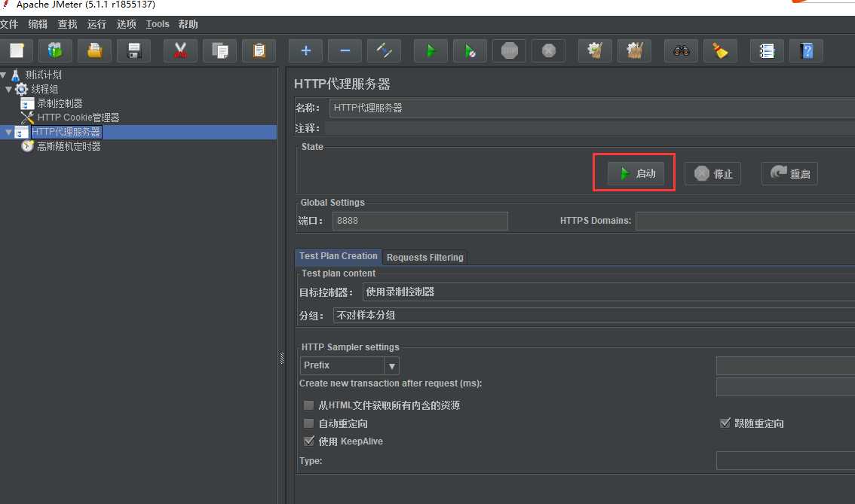Click the toolbar Shutdown icon

[549, 50]
